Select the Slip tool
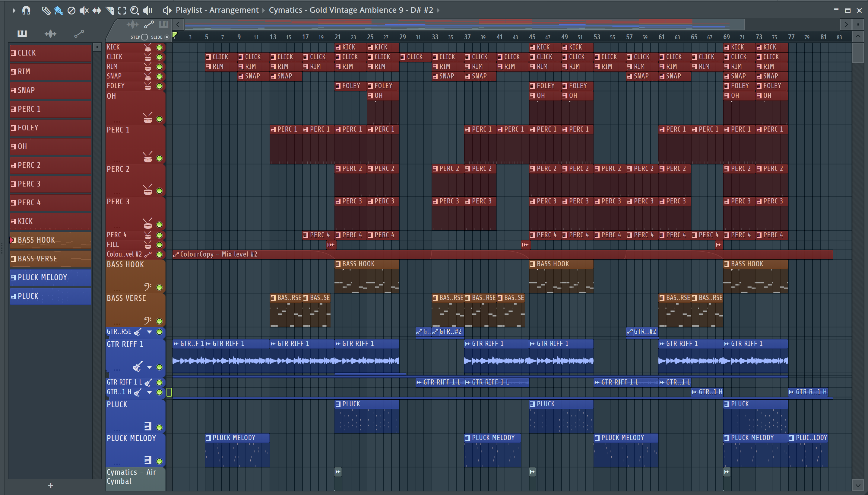 pos(97,11)
